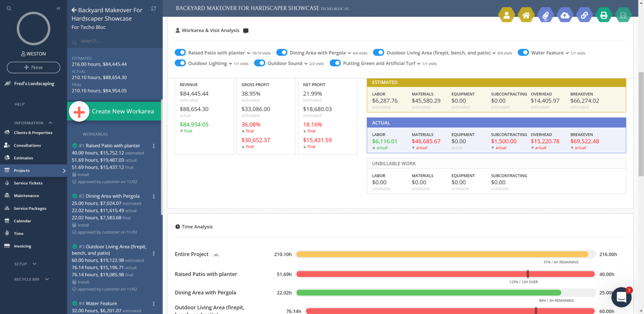Collapse the Entire Project time analysis row
644x314 pixels.
216,255
